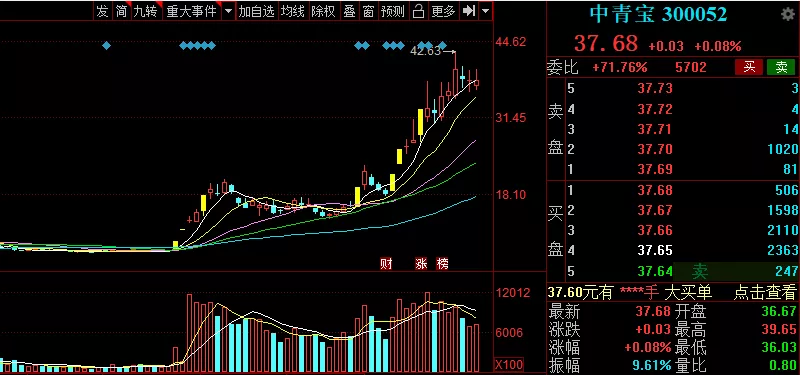
Task: Expand dropdown arrow next to 重大事件
Action: (228, 11)
